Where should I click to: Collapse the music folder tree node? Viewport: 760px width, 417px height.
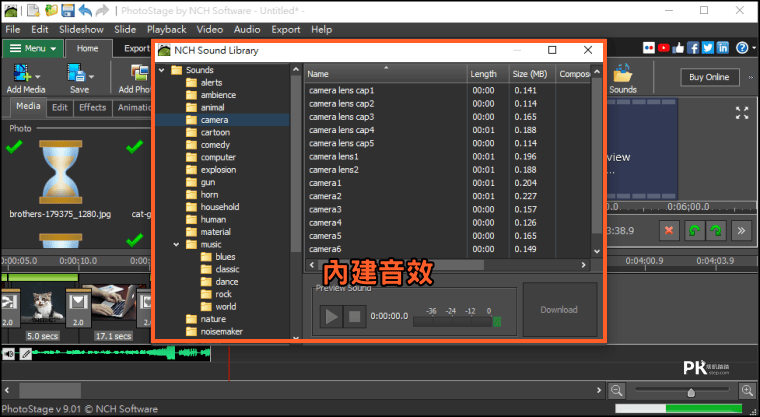pos(176,244)
